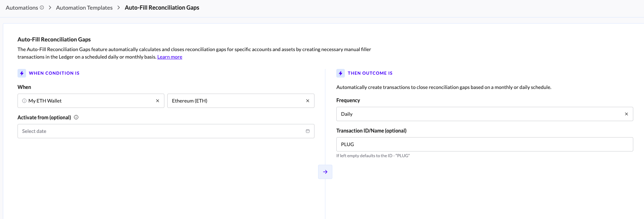
Task: Click info icon next to Activate from label
Action: coord(76,117)
